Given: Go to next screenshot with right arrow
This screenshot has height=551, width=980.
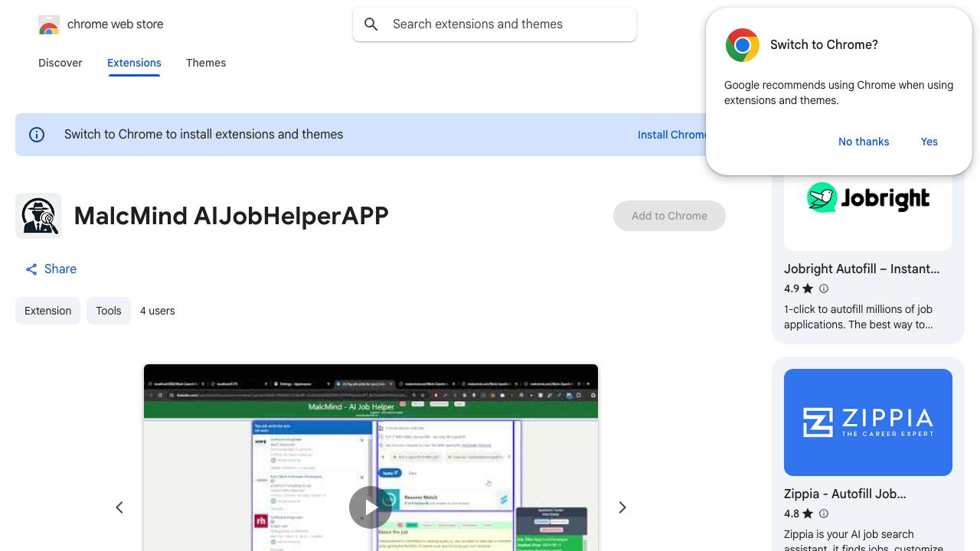Looking at the screenshot, I should coord(622,507).
